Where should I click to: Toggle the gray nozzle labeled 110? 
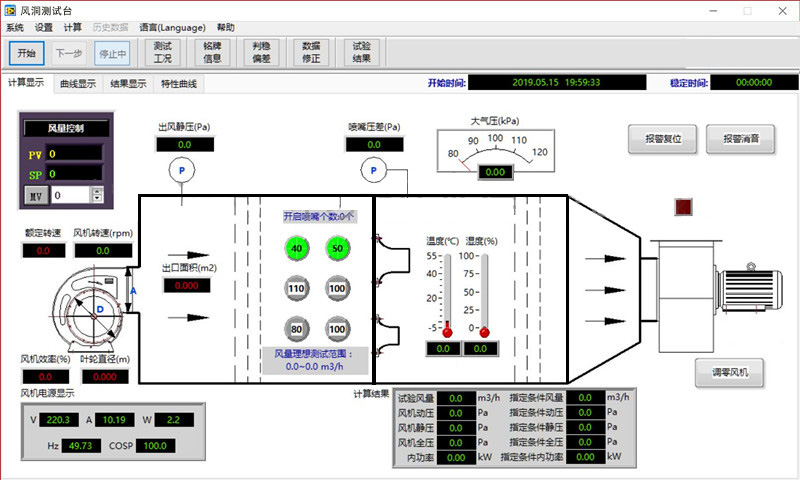297,288
